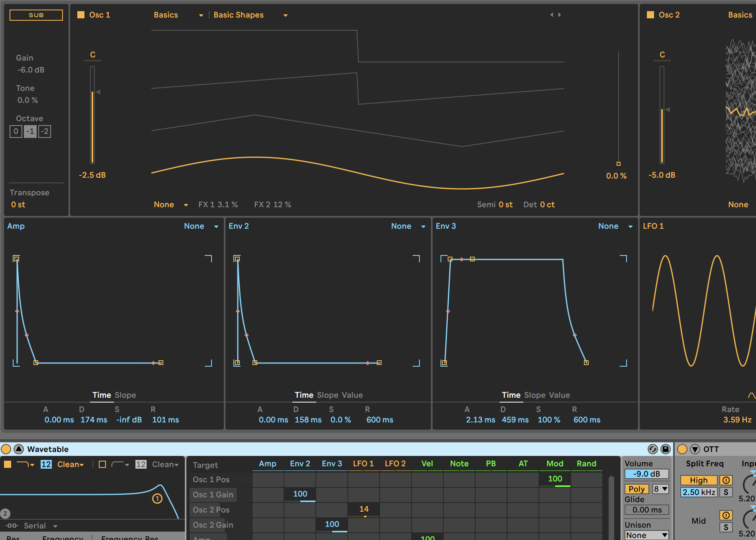
Task: Open the Unison mode dropdown
Action: click(x=646, y=535)
